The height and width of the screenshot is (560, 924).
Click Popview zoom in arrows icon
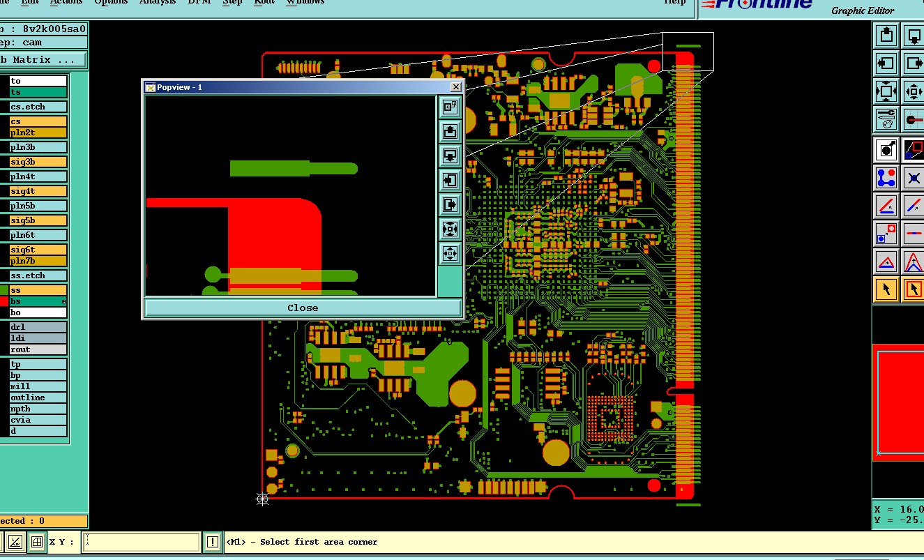tap(450, 229)
